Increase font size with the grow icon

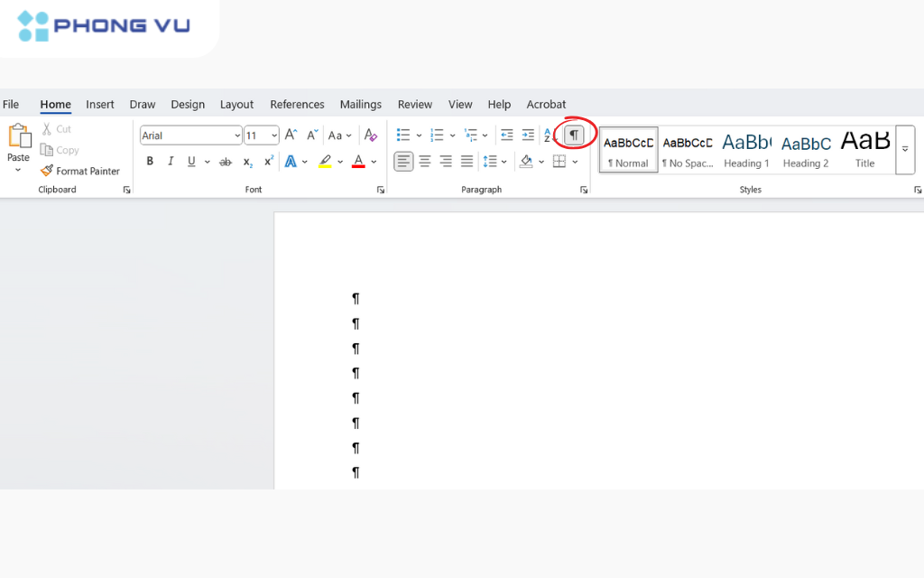click(x=291, y=135)
